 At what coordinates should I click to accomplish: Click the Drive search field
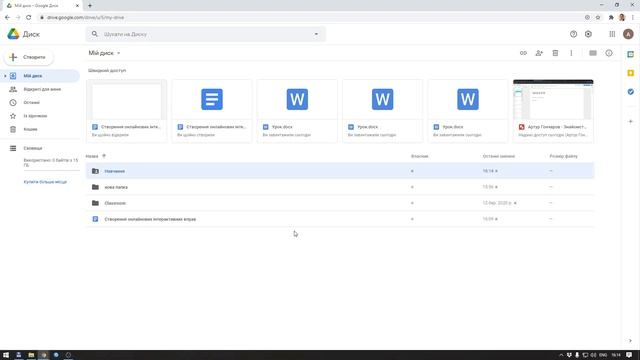(206, 34)
